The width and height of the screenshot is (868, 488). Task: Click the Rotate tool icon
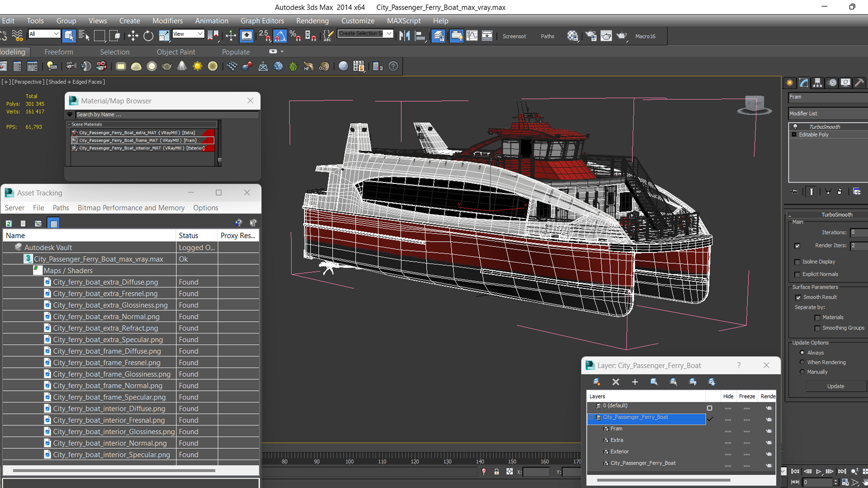coord(148,36)
